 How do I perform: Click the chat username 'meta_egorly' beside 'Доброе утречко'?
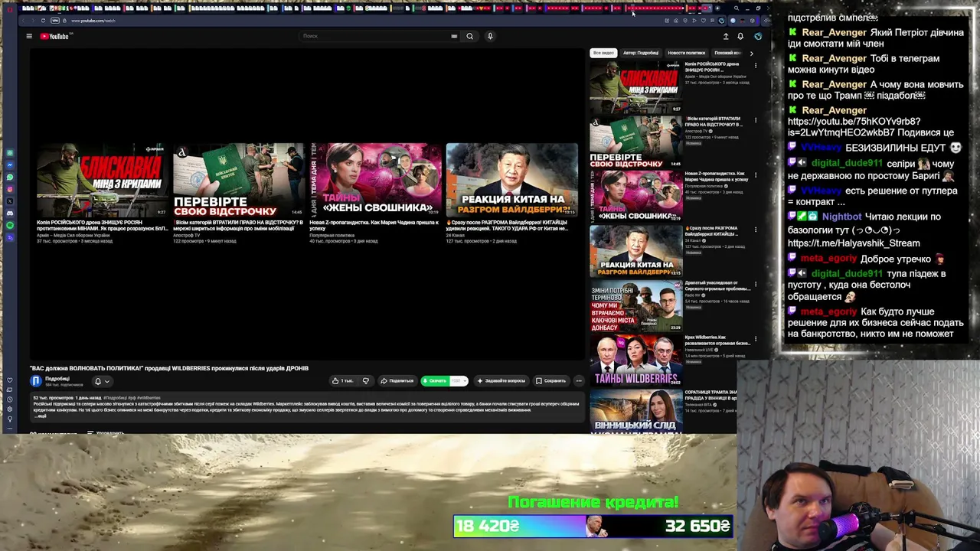(x=828, y=259)
